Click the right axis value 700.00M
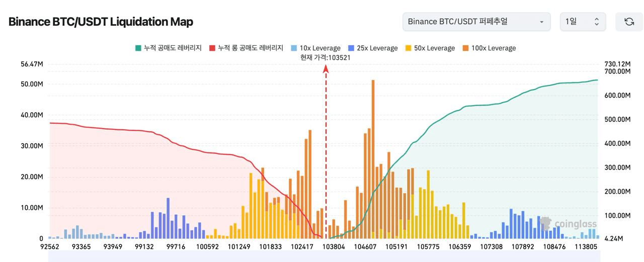 click(x=617, y=71)
